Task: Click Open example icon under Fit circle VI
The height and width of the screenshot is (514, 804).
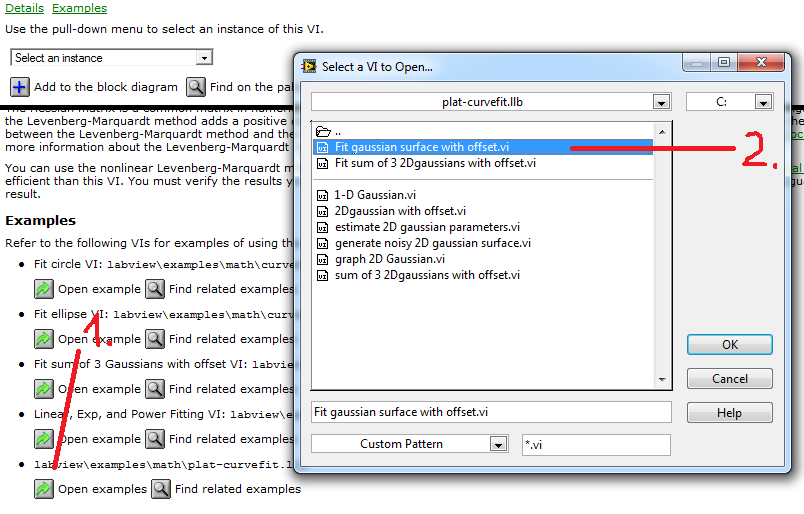Action: (44, 289)
